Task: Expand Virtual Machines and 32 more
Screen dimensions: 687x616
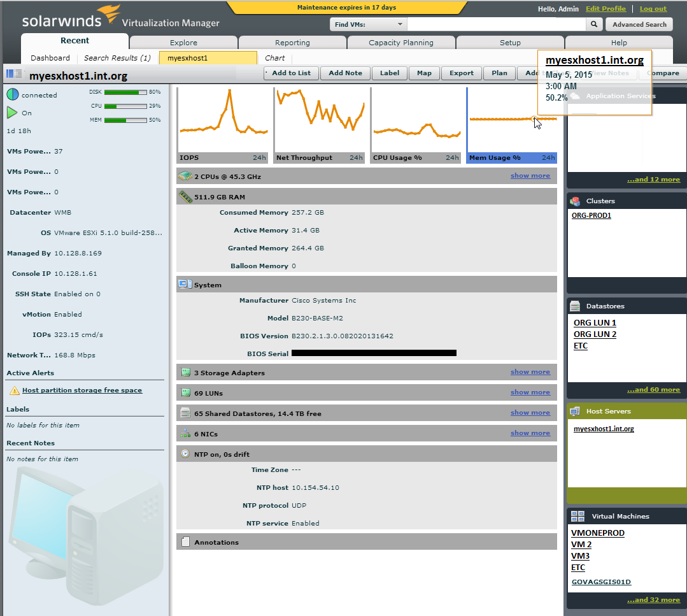Action: (x=653, y=600)
